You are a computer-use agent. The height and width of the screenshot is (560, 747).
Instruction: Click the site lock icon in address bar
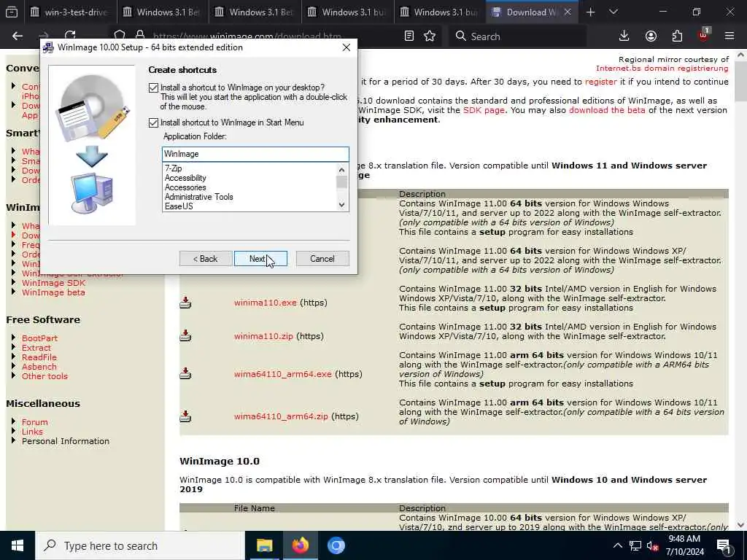[140, 35]
